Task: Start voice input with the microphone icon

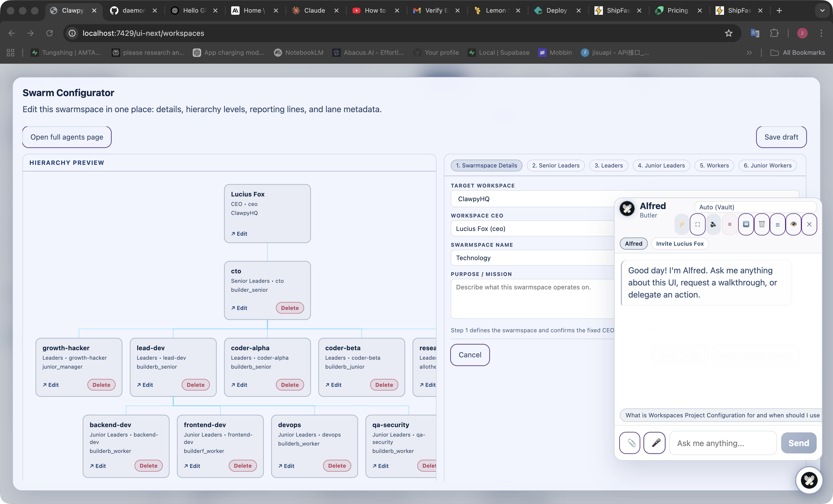Action: coord(654,443)
